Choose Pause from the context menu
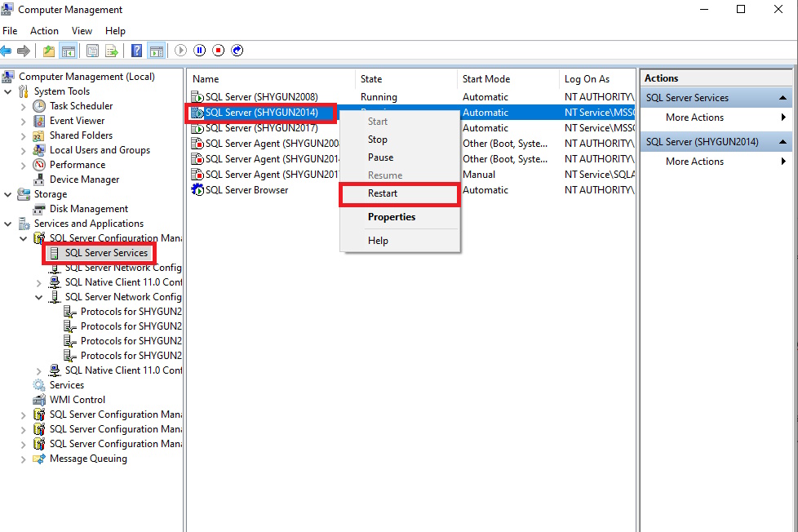This screenshot has width=798, height=532. (400, 157)
